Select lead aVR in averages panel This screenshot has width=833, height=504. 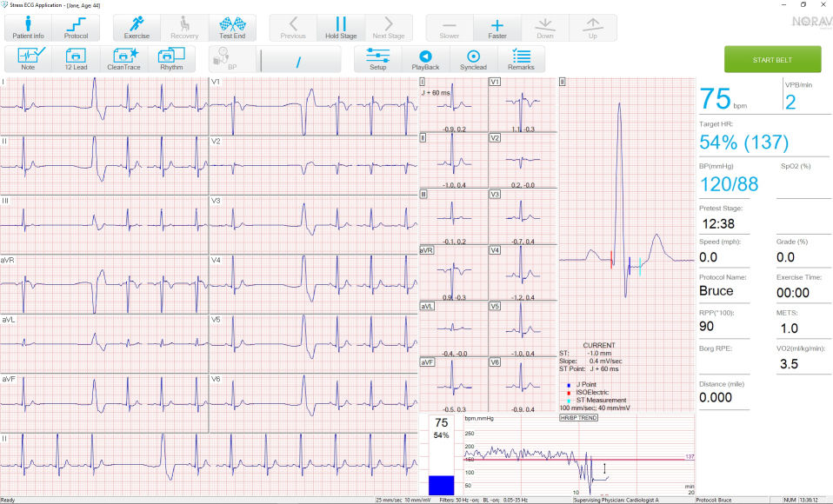coord(426,250)
